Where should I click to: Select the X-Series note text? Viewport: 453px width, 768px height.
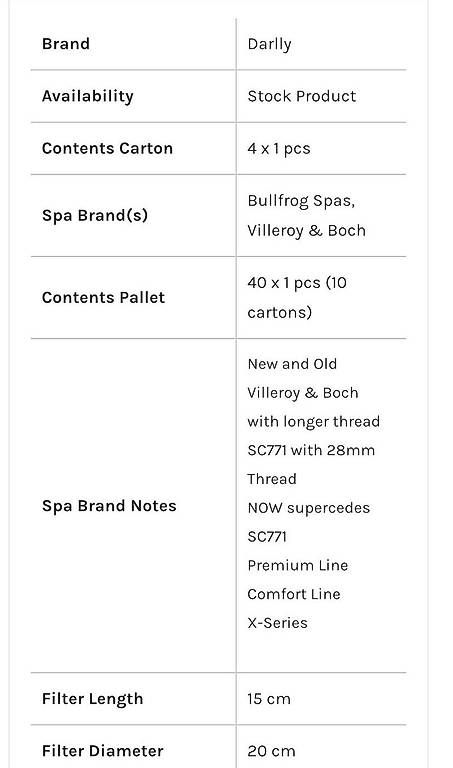point(278,623)
